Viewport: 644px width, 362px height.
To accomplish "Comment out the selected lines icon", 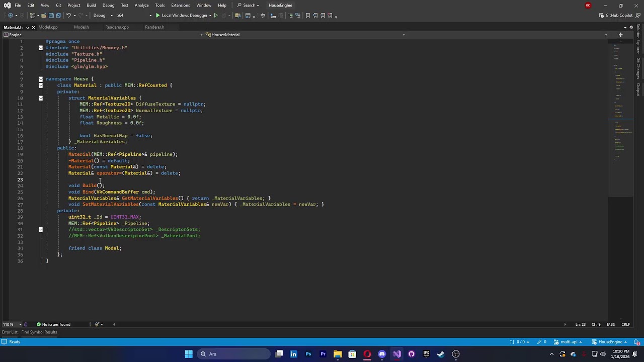I will tap(290, 16).
